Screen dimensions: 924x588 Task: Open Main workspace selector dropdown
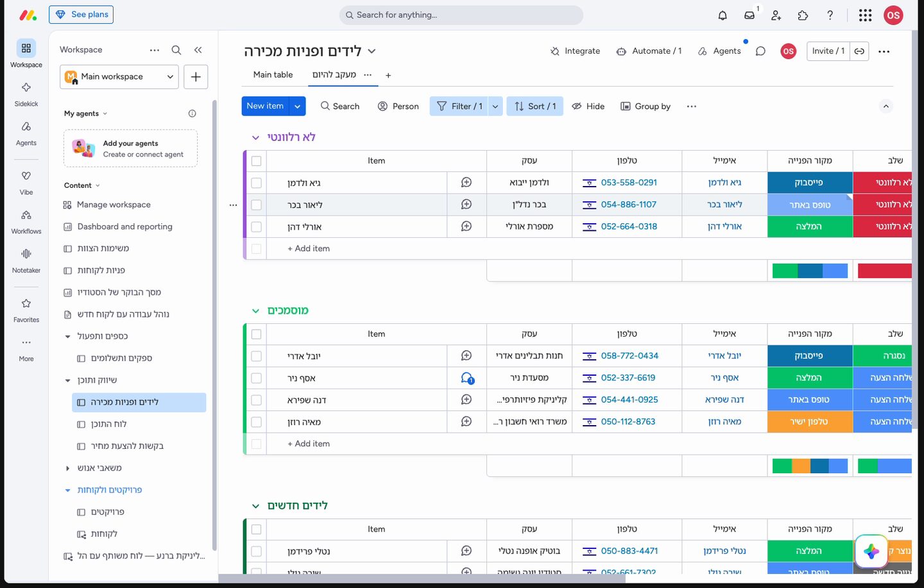click(119, 77)
